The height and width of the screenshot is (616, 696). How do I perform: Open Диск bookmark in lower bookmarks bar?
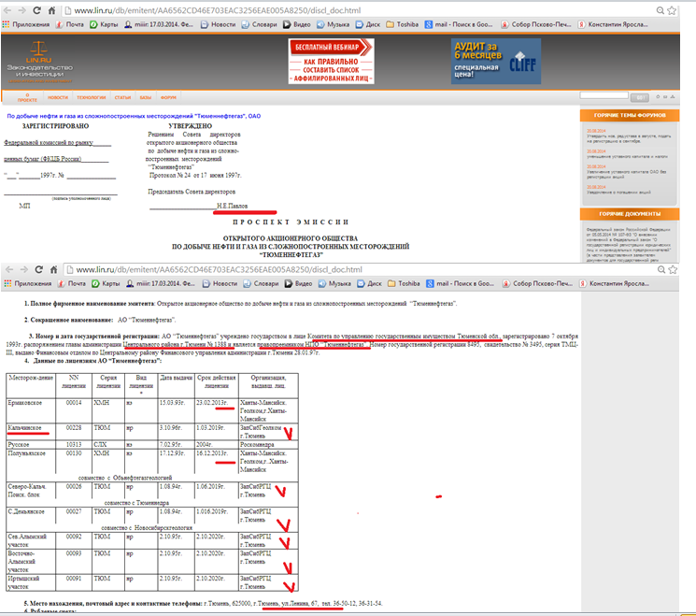370,283
